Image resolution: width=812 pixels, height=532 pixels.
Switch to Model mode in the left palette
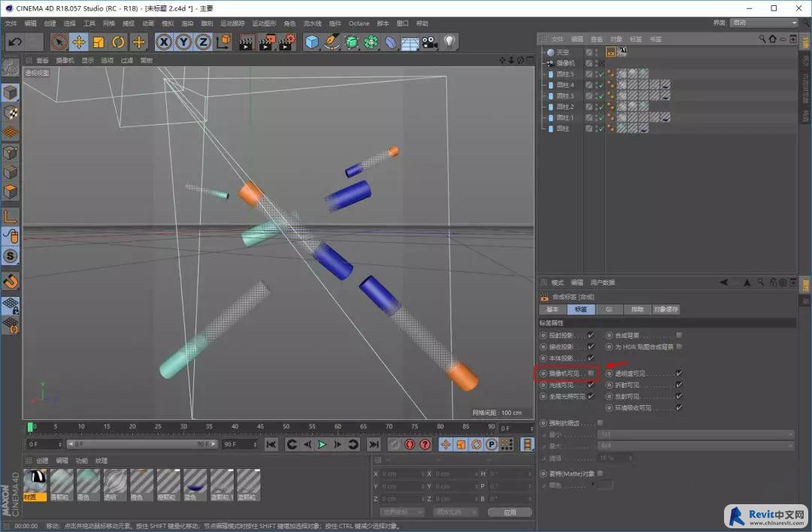[x=11, y=92]
